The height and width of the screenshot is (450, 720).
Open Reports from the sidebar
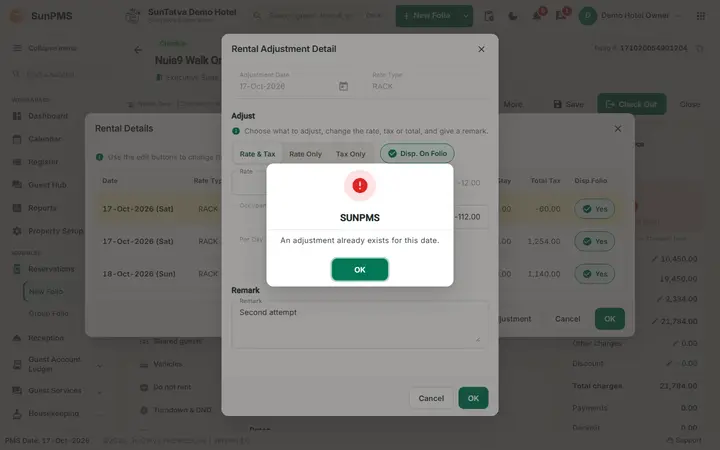(x=42, y=208)
